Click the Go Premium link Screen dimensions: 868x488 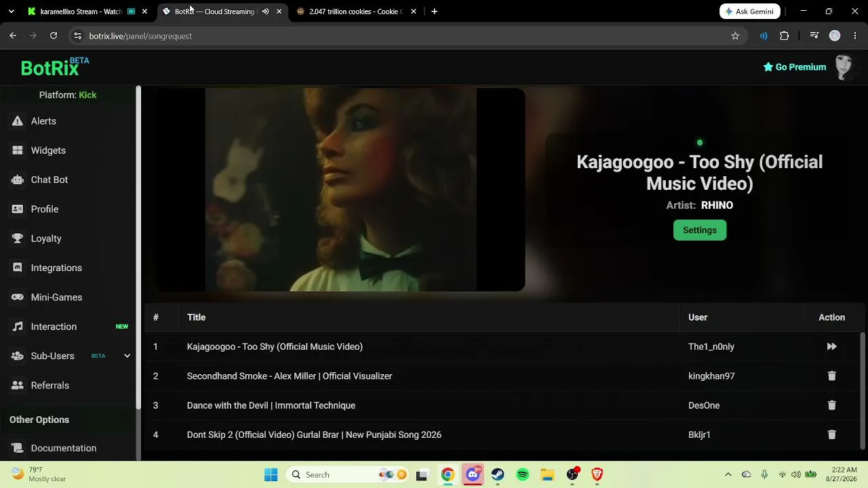(794, 67)
